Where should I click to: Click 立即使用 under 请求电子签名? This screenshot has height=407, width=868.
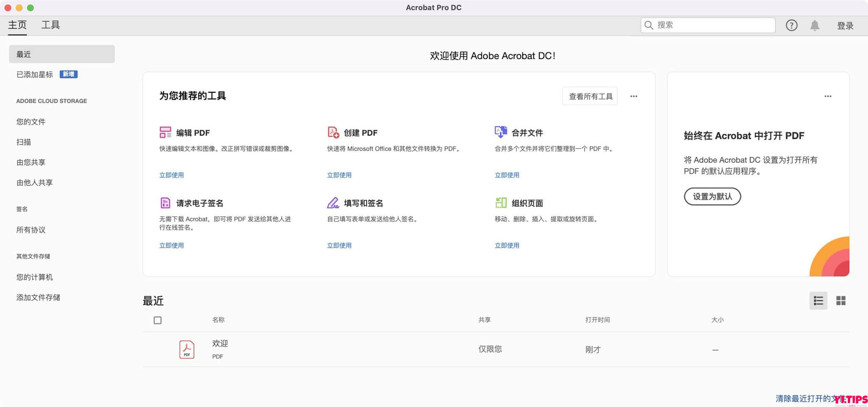click(x=171, y=246)
